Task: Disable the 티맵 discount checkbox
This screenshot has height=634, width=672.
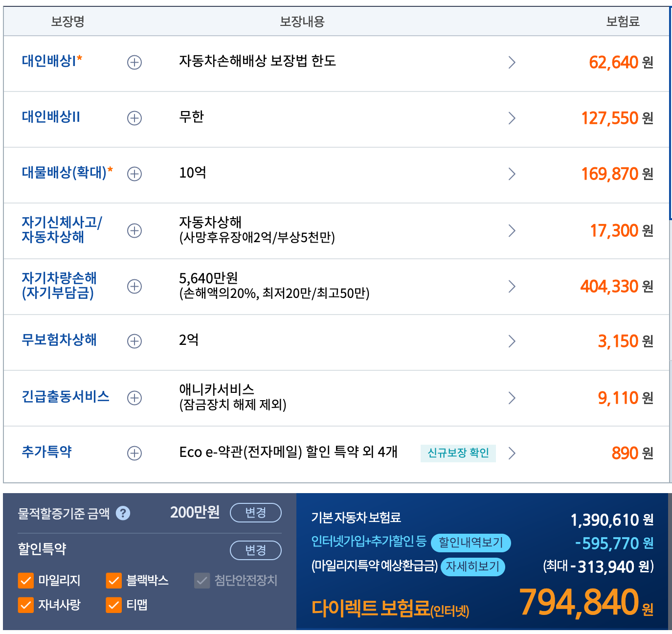Action: pos(113,606)
